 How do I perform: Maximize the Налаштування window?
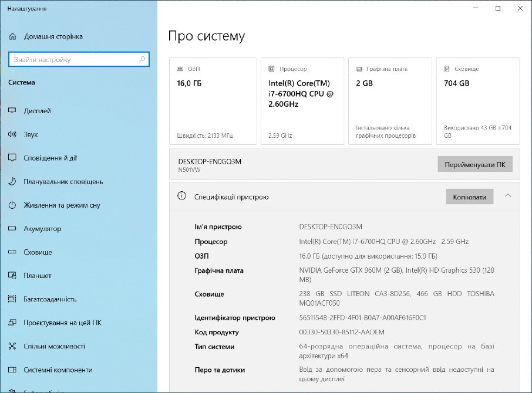[x=498, y=8]
